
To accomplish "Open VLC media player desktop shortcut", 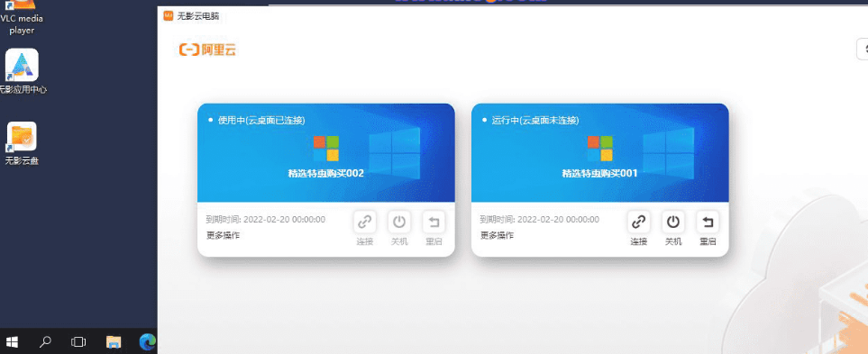I will point(23,18).
